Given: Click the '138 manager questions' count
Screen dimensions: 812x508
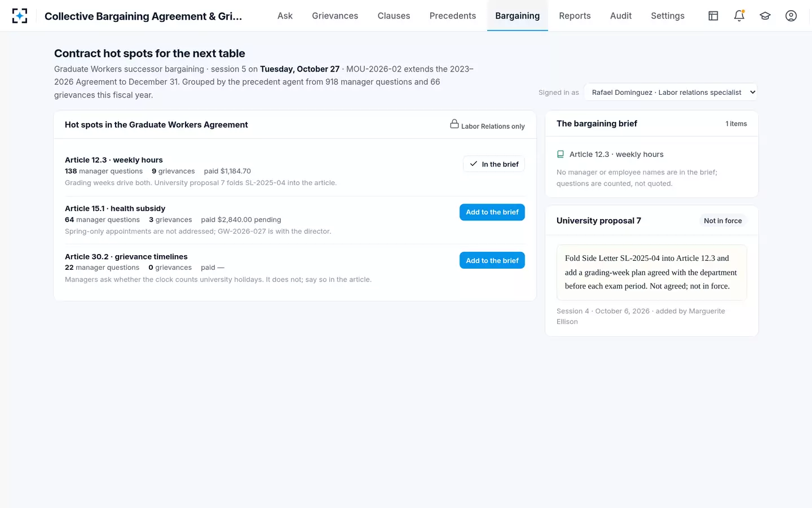Looking at the screenshot, I should pyautogui.click(x=104, y=171).
